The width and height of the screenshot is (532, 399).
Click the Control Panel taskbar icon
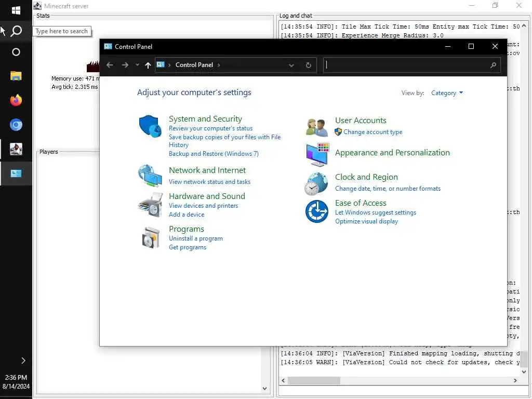[16, 174]
